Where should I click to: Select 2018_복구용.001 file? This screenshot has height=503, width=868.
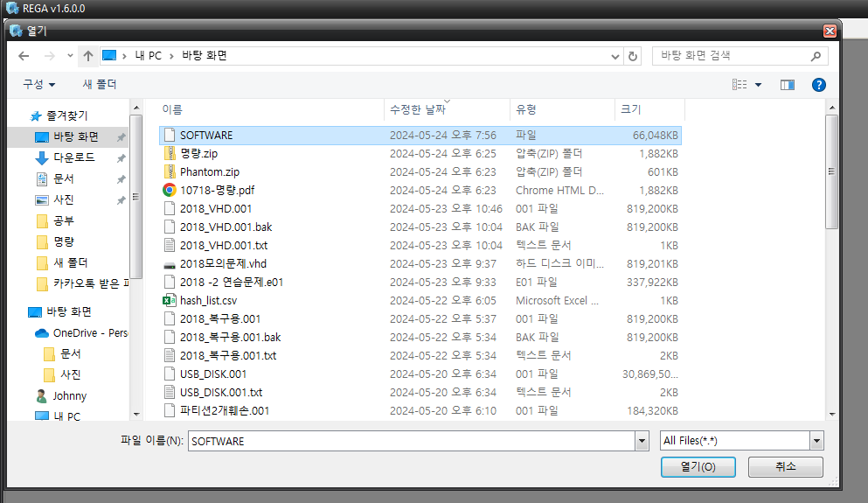pyautogui.click(x=219, y=319)
